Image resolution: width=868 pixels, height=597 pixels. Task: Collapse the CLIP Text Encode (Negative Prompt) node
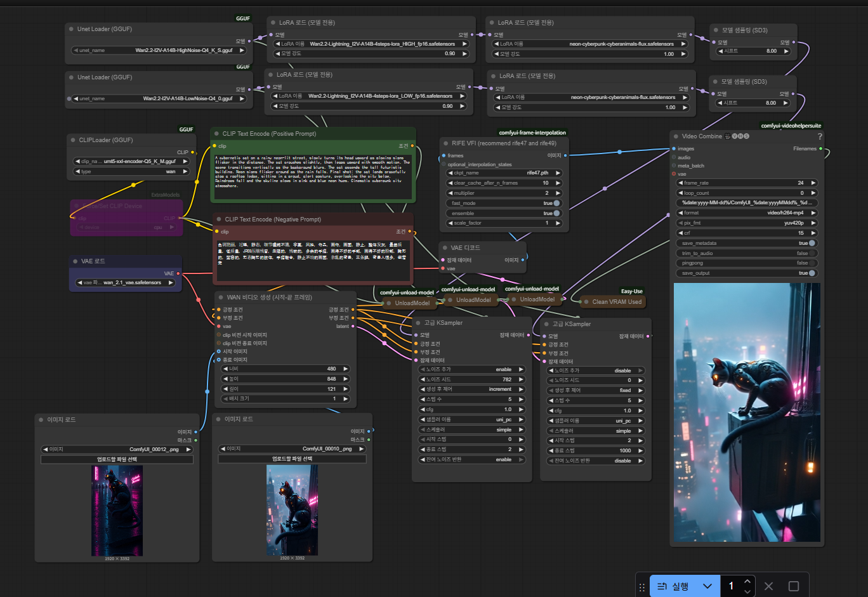[218, 220]
